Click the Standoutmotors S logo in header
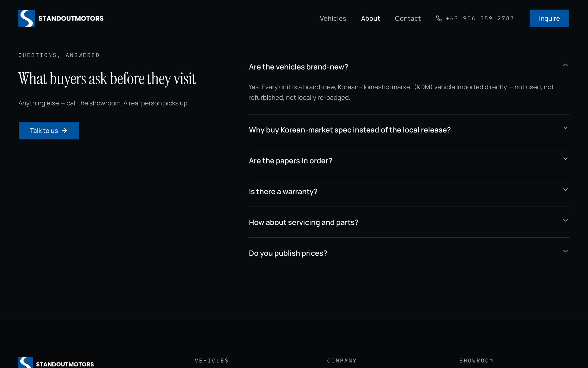This screenshot has width=588, height=368. point(27,18)
